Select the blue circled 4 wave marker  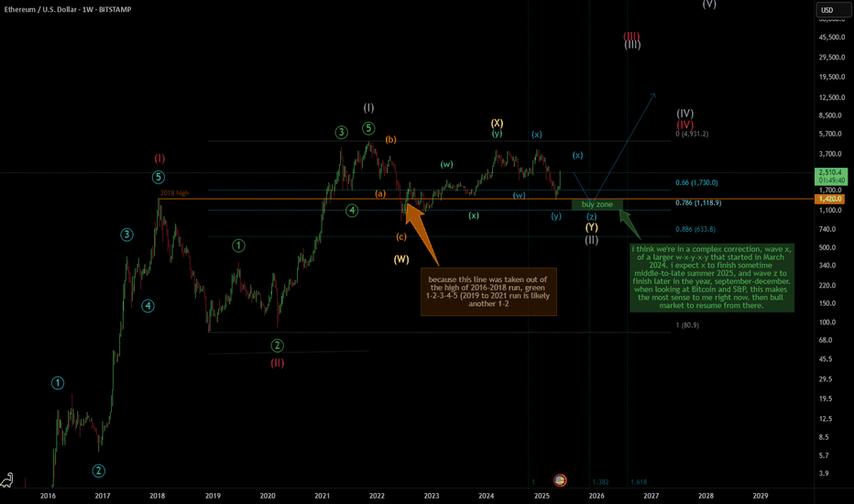(x=148, y=306)
